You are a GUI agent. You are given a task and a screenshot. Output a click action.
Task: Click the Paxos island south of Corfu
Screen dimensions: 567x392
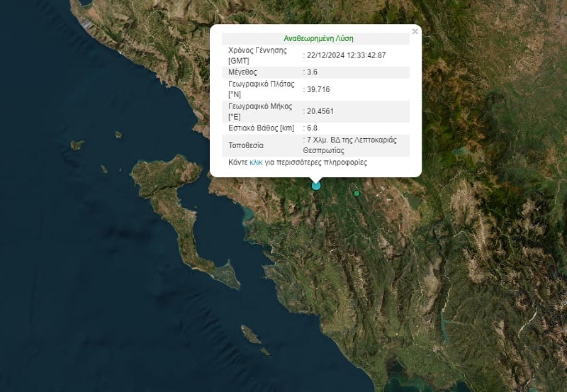(x=251, y=335)
